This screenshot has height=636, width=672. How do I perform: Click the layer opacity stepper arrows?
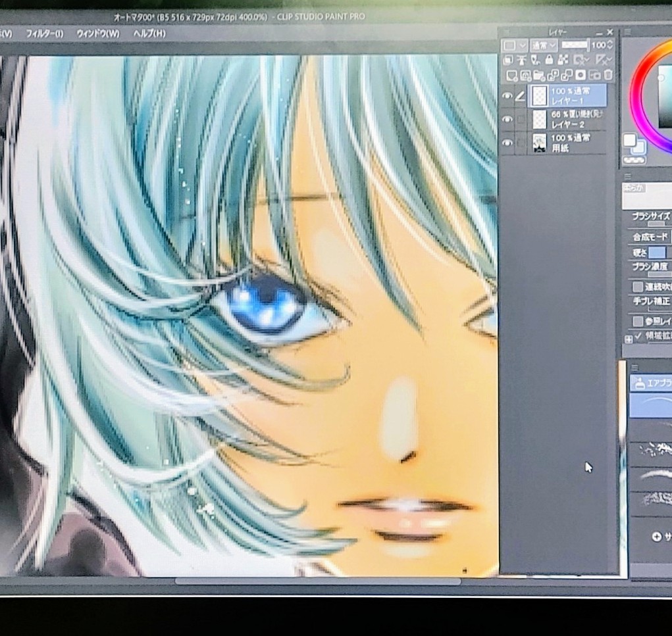point(610,45)
